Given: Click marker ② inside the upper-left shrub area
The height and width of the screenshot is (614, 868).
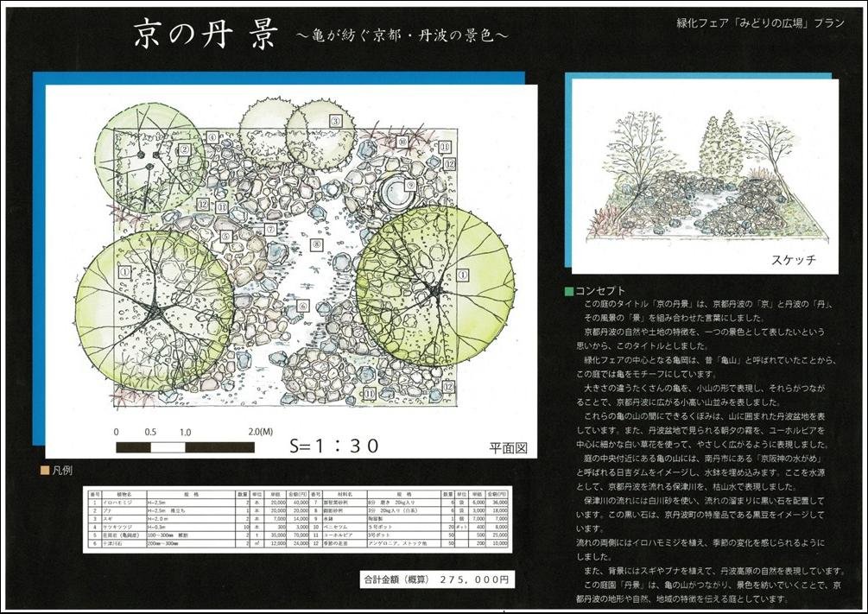Looking at the screenshot, I should tap(184, 150).
